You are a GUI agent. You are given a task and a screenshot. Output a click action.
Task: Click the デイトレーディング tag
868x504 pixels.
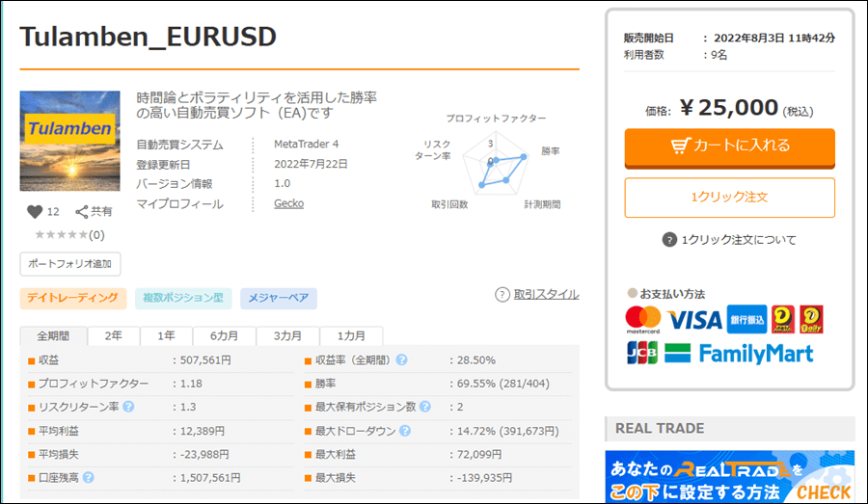click(x=73, y=299)
